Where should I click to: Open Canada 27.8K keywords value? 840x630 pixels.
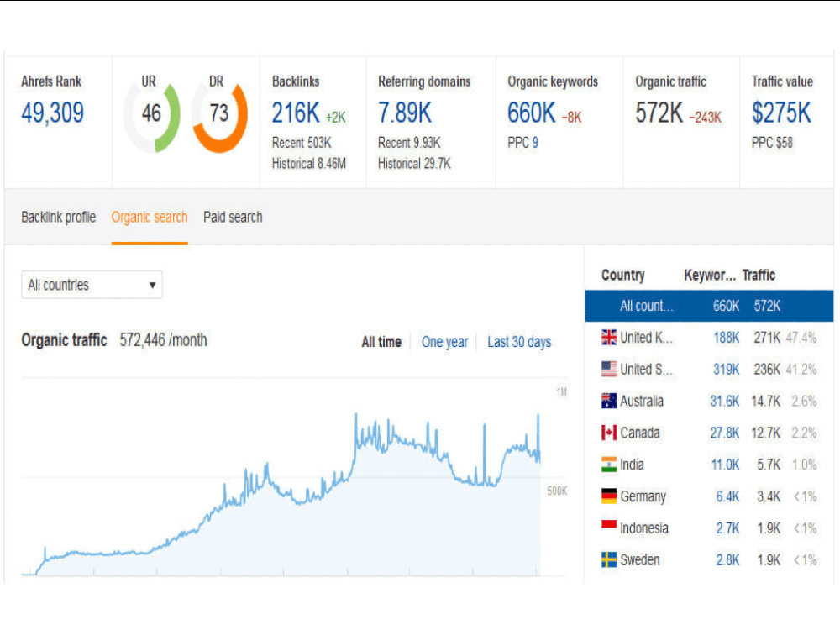725,433
